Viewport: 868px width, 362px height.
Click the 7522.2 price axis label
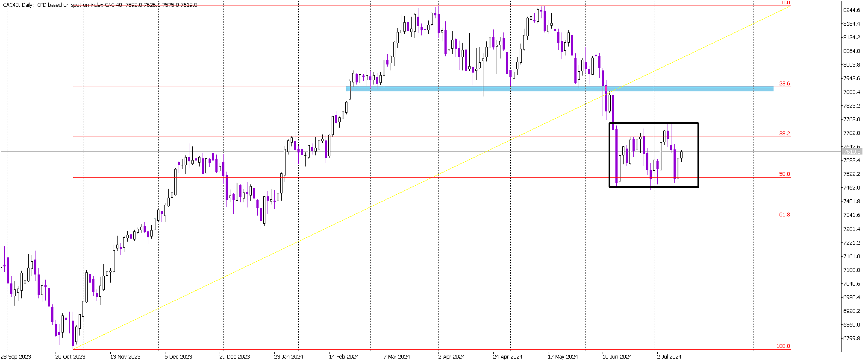coord(852,174)
